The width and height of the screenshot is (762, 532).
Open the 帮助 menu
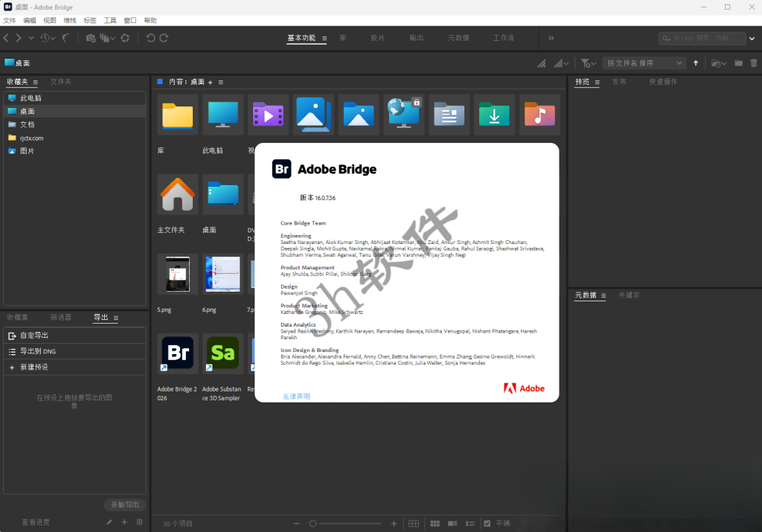coord(150,20)
